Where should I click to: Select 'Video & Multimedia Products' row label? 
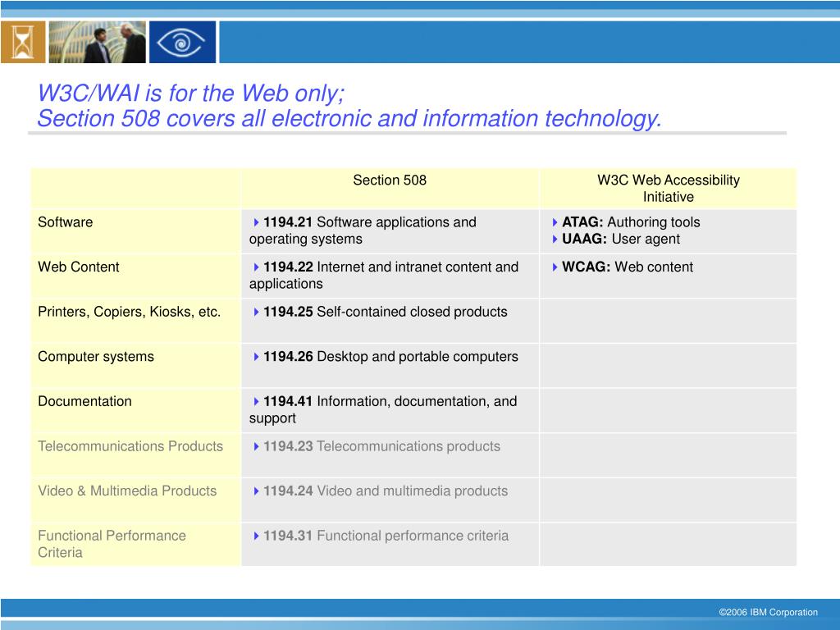pyautogui.click(x=127, y=491)
